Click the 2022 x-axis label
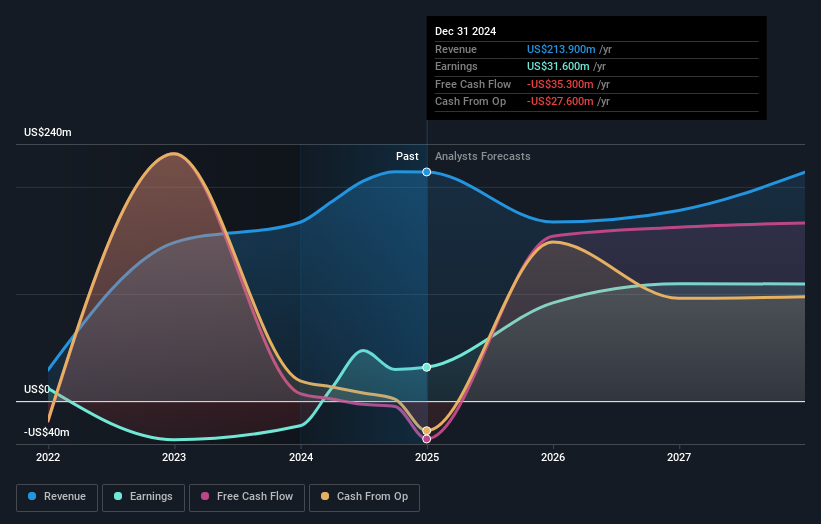 coord(48,457)
